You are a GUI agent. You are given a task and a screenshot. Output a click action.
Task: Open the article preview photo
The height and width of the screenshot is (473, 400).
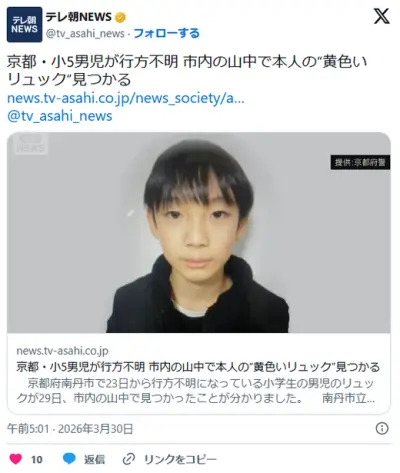tap(199, 233)
